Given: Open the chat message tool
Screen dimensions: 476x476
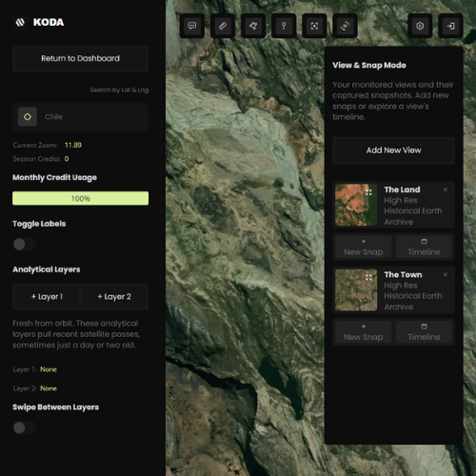Looking at the screenshot, I should point(192,26).
